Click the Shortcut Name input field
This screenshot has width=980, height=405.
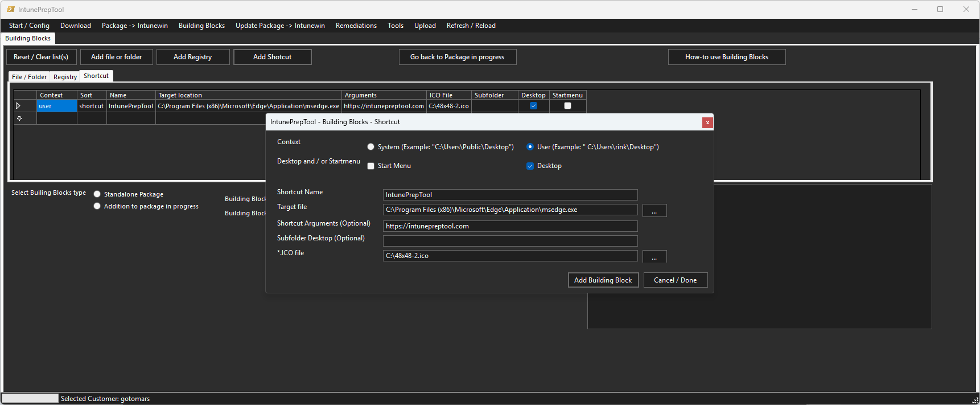click(x=510, y=195)
